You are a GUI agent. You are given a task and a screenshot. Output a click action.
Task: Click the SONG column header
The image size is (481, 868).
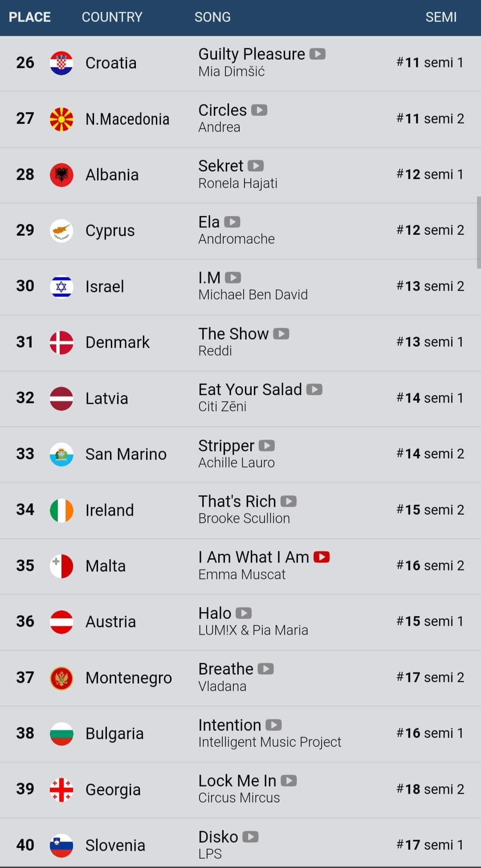coord(212,17)
